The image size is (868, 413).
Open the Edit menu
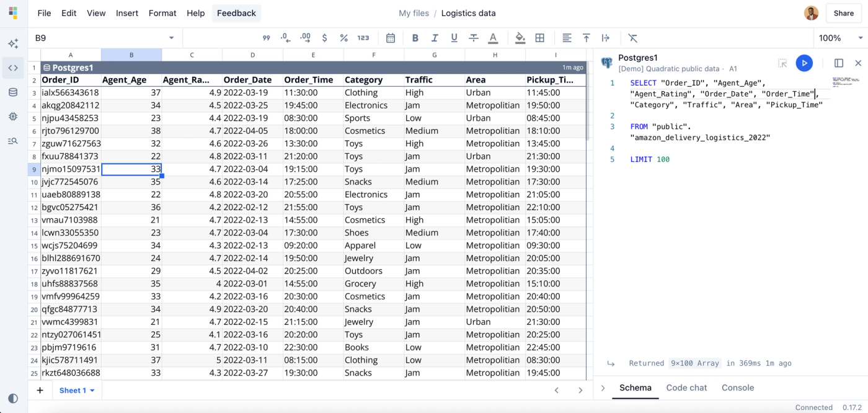(69, 13)
